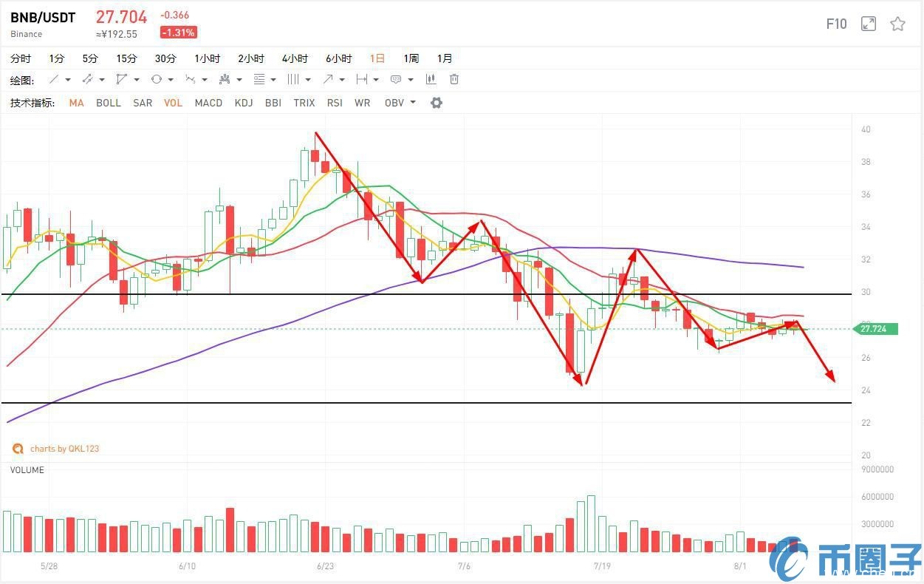Open indicator settings gear icon
This screenshot has height=584, width=924.
click(437, 103)
